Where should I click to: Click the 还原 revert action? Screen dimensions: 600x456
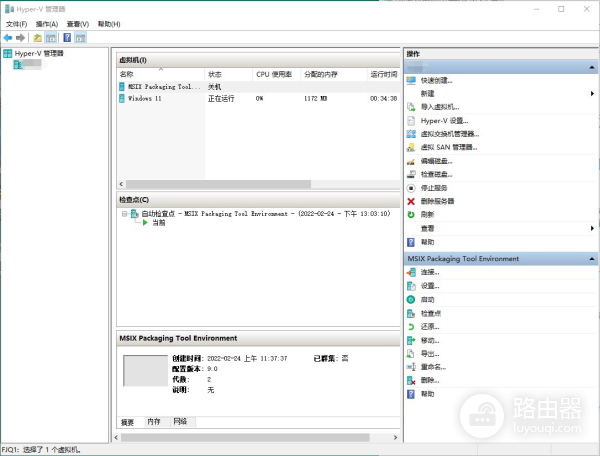(430, 327)
